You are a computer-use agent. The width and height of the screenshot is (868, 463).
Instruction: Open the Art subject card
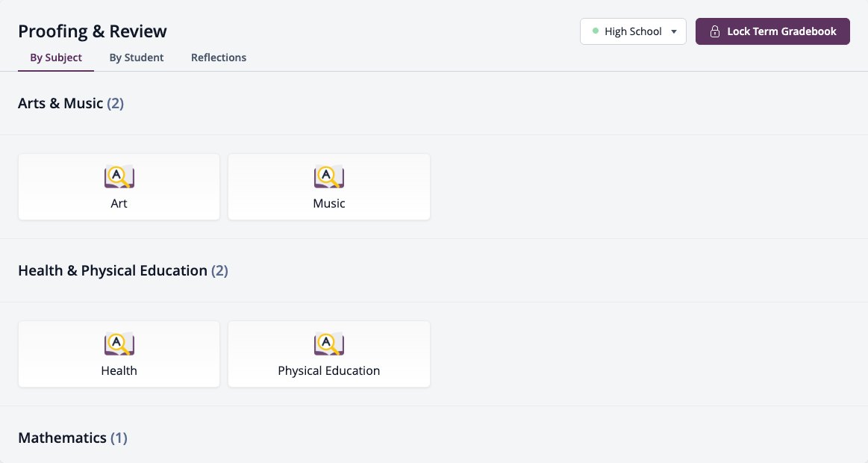pyautogui.click(x=119, y=187)
